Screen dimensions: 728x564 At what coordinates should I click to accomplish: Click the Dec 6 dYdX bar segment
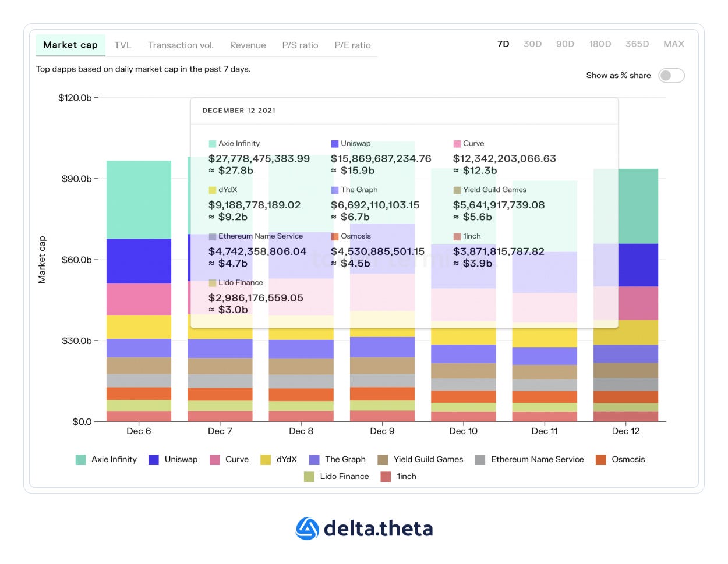pyautogui.click(x=139, y=327)
